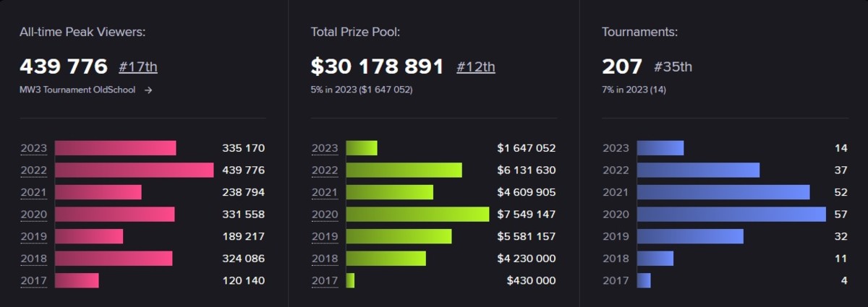Click the #35th tournaments rank label

pyautogui.click(x=673, y=67)
